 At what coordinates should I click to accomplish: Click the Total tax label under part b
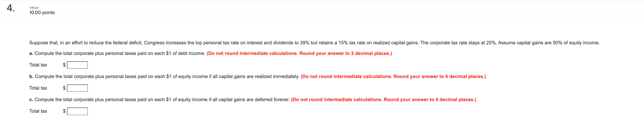[x=38, y=88]
